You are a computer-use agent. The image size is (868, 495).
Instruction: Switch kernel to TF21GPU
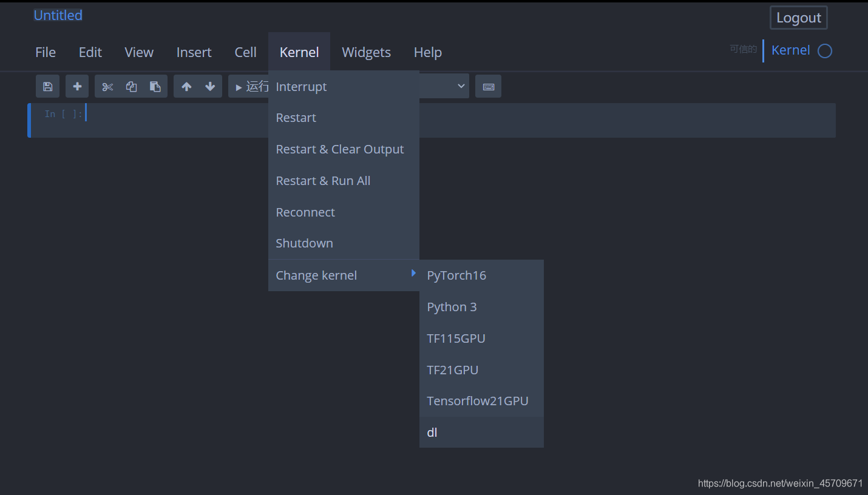[481, 370]
